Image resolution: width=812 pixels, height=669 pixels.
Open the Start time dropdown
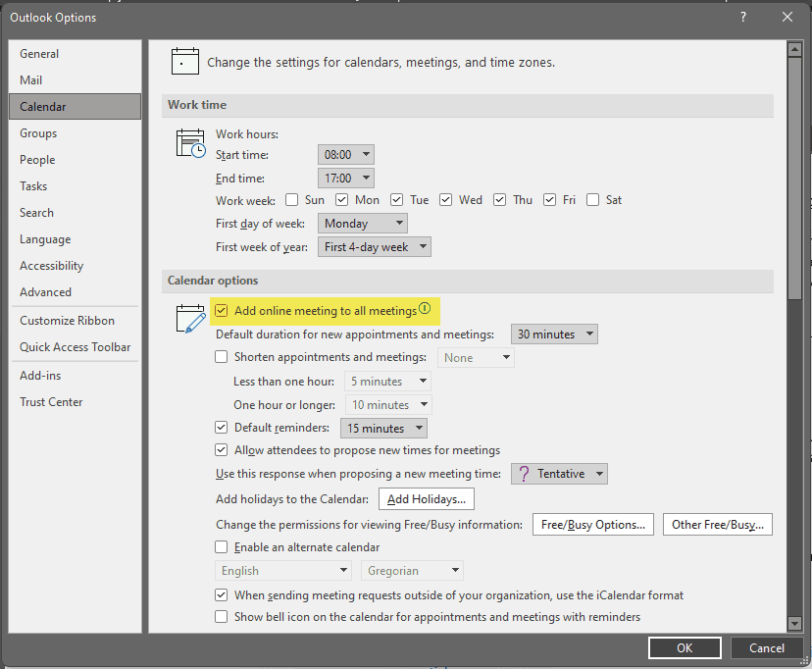(x=346, y=155)
